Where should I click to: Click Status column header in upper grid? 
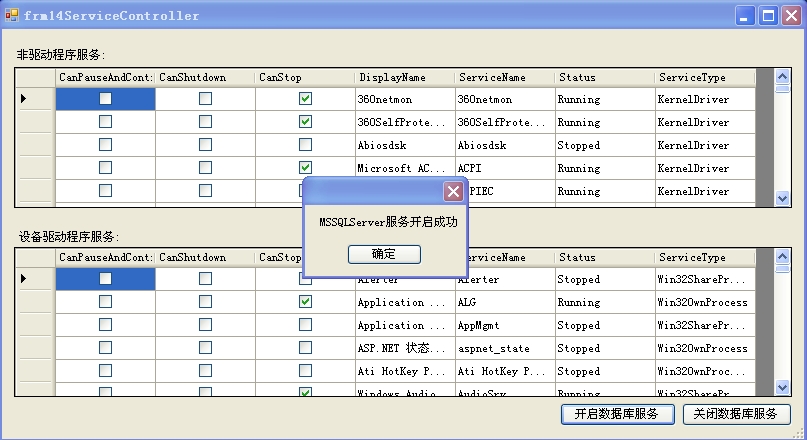605,78
